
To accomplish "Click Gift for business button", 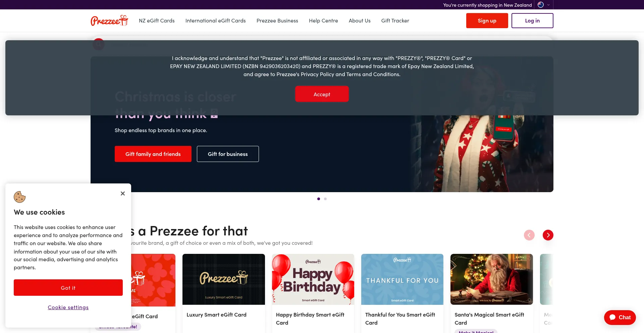I will [x=228, y=154].
